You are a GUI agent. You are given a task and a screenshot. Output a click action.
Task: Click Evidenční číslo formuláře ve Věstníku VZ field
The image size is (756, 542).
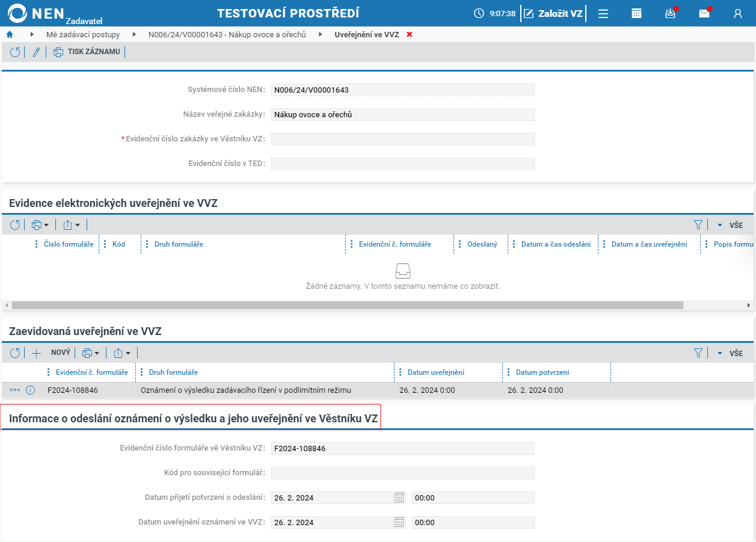[403, 448]
